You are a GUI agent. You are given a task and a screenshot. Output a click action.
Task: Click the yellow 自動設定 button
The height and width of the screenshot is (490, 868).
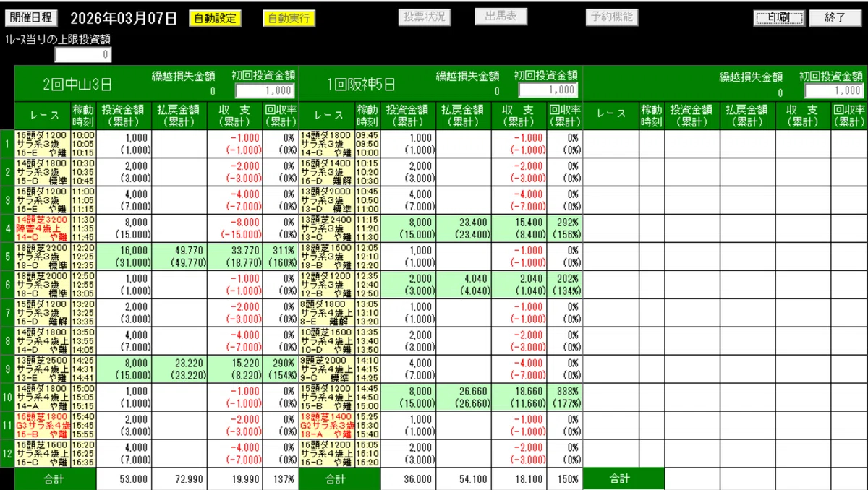[x=215, y=19]
